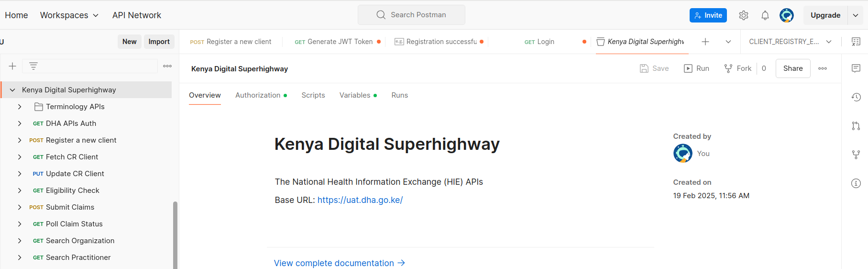Switch to the Login tab

pyautogui.click(x=539, y=42)
